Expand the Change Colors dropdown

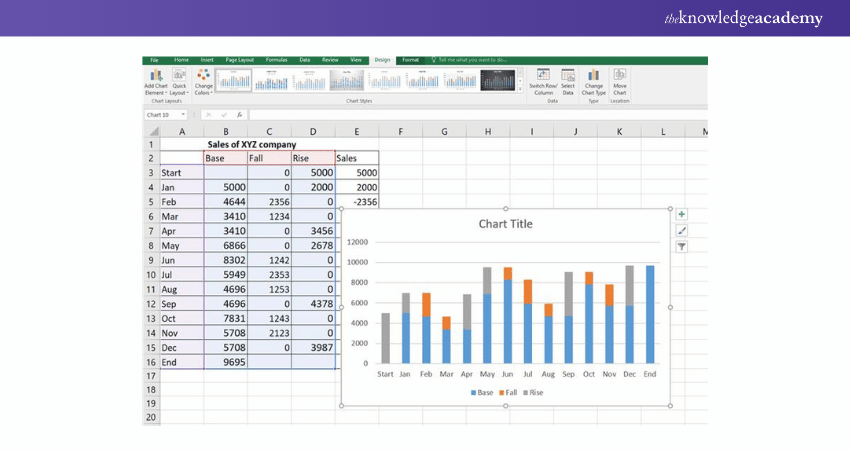pos(203,80)
